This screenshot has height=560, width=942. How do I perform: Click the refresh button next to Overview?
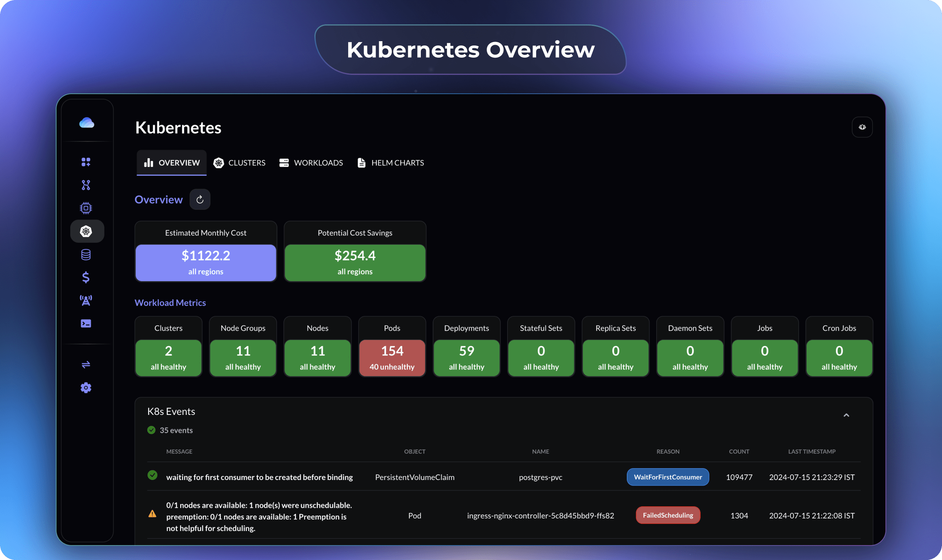point(200,199)
